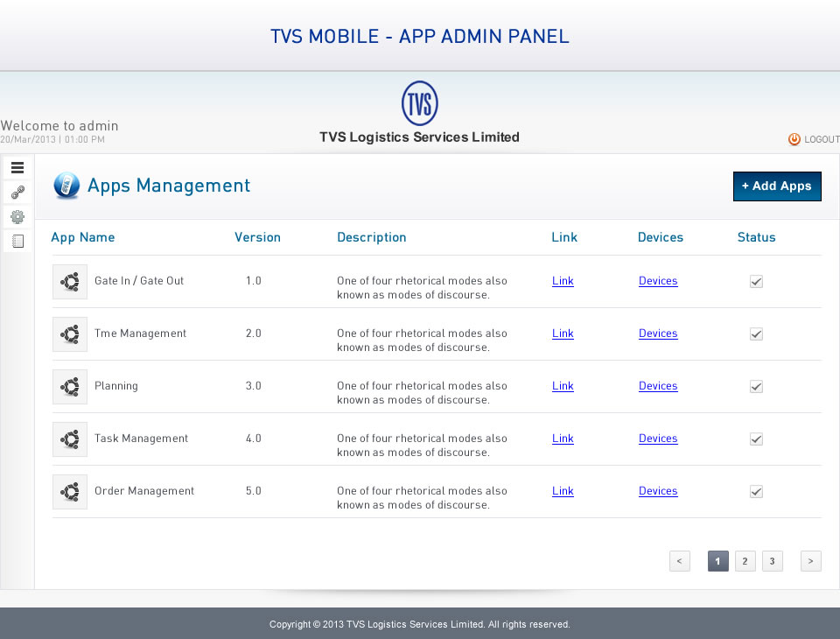Open Link for Task Management
The height and width of the screenshot is (639, 840).
coord(563,439)
